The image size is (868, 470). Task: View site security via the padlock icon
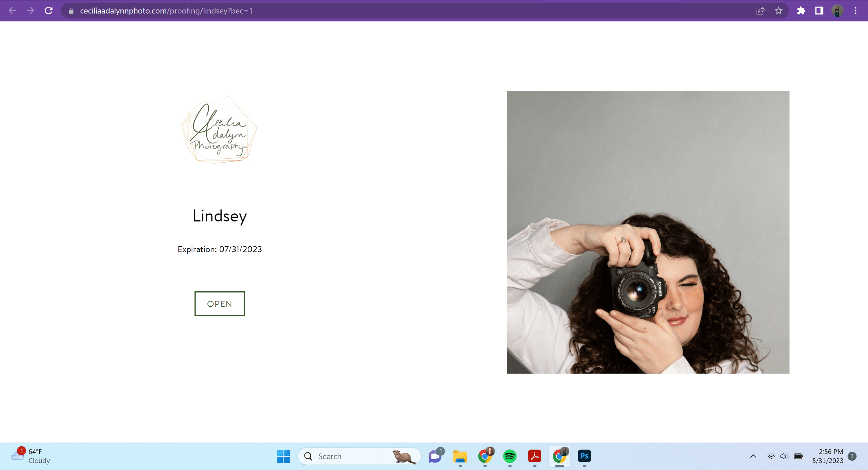(x=71, y=10)
